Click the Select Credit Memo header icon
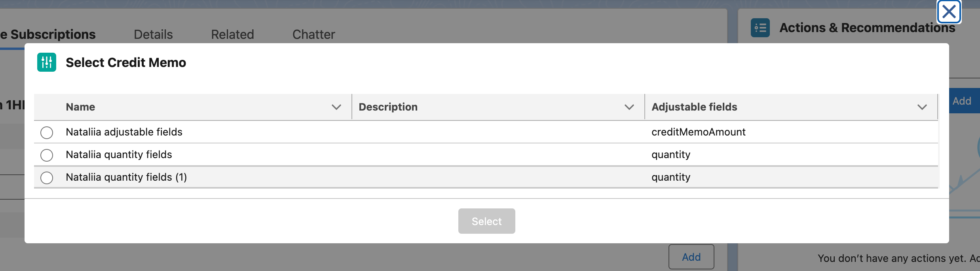Image resolution: width=980 pixels, height=271 pixels. click(x=47, y=62)
